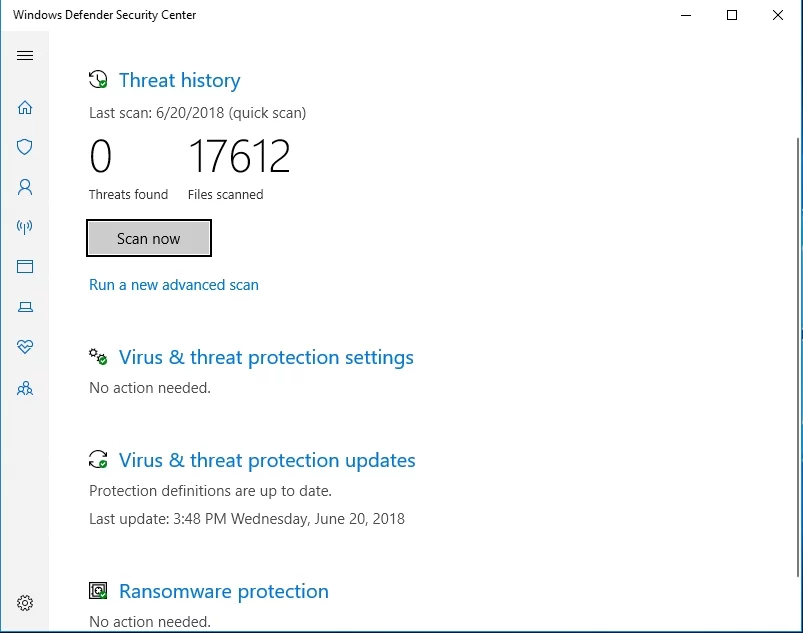803x633 pixels.
Task: Open Ransomware protection link
Action: 223,591
